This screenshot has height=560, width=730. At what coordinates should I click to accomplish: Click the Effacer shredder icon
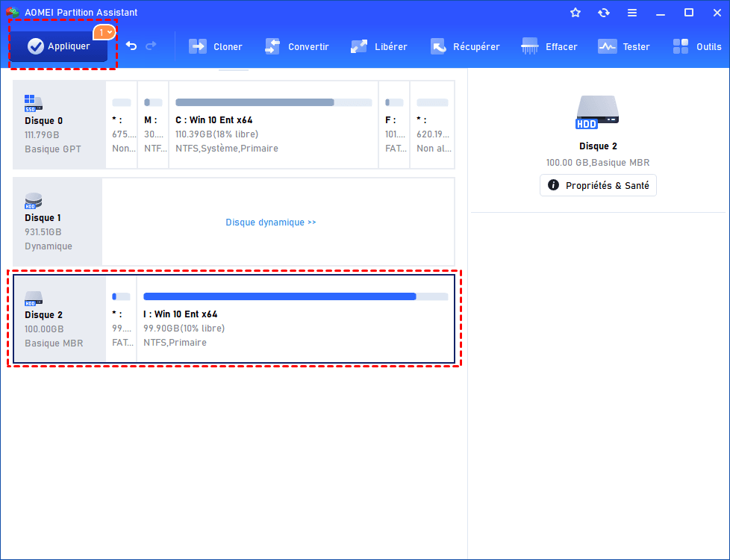point(530,46)
